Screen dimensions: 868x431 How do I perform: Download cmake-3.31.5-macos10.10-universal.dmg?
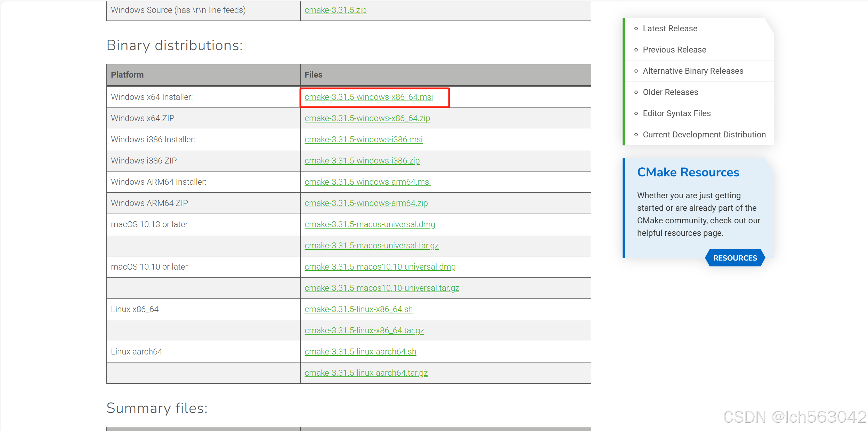tap(380, 267)
